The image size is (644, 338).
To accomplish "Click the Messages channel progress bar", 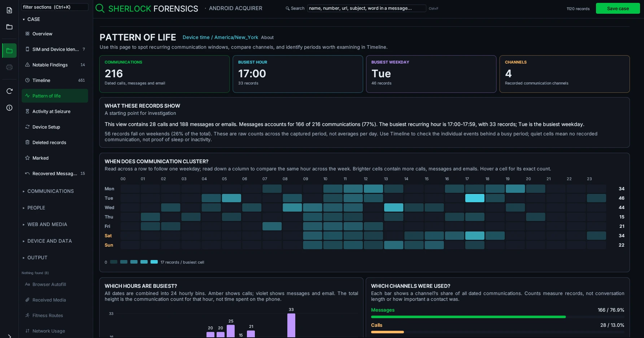I will (497, 317).
